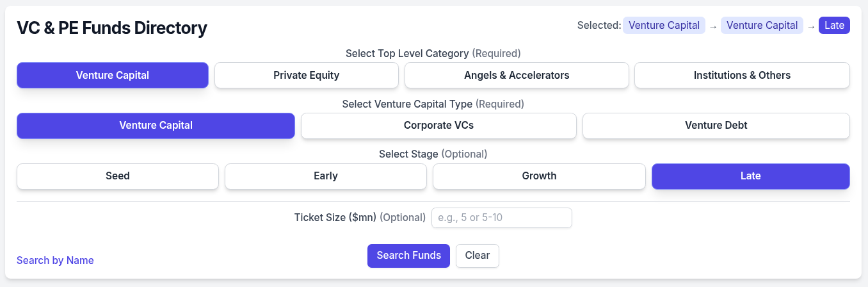Viewport: 868px width, 287px height.
Task: Open the Search by Name link
Action: click(x=55, y=260)
